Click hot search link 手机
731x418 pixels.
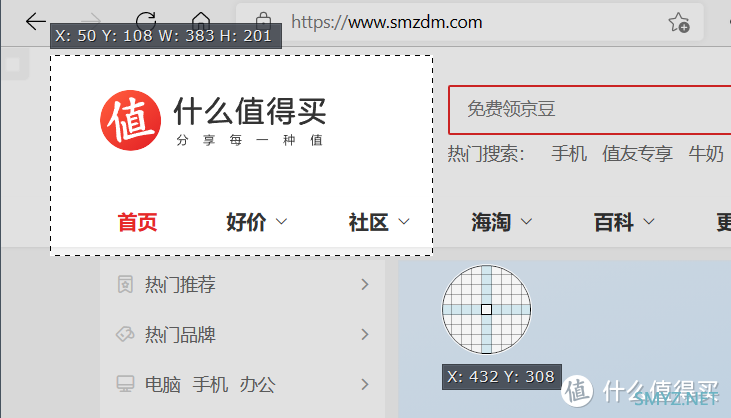569,154
